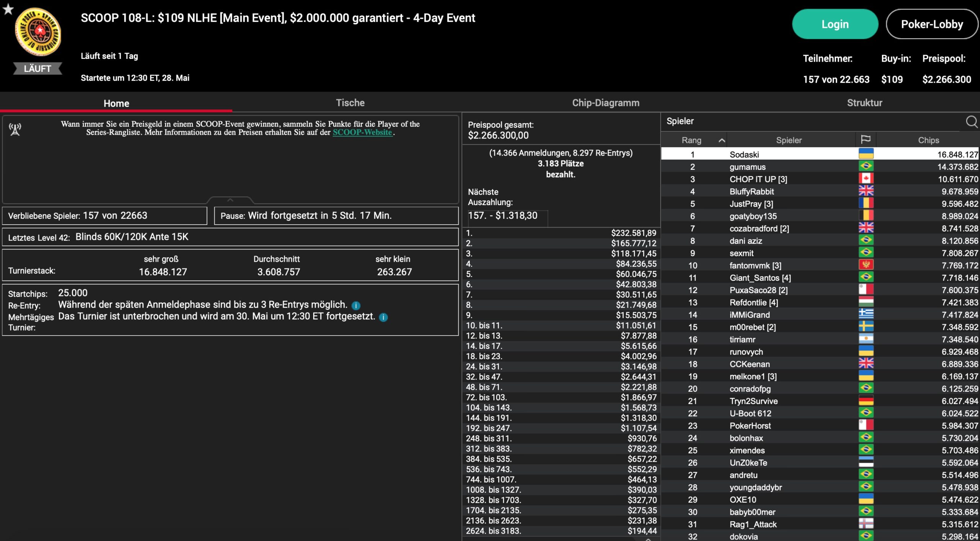The width and height of the screenshot is (980, 541).
Task: Open the Struktur tab
Action: (x=864, y=103)
